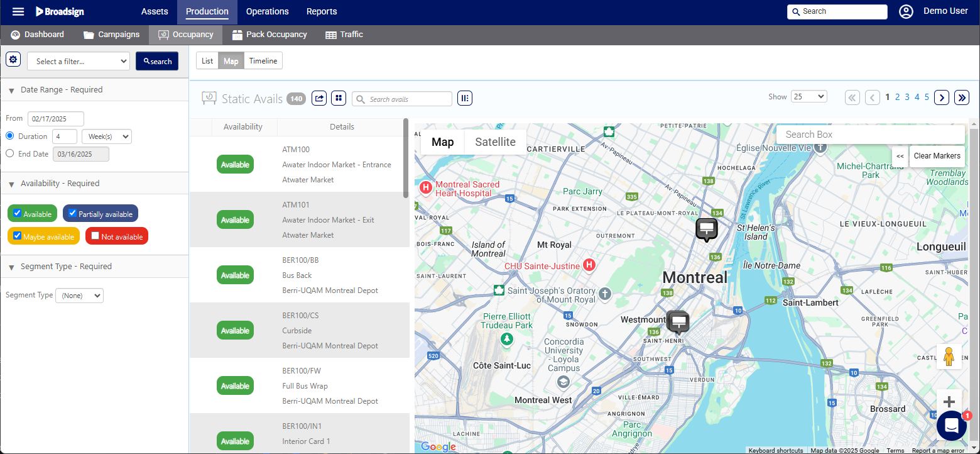
Task: Select the Duration radio button
Action: [9, 136]
